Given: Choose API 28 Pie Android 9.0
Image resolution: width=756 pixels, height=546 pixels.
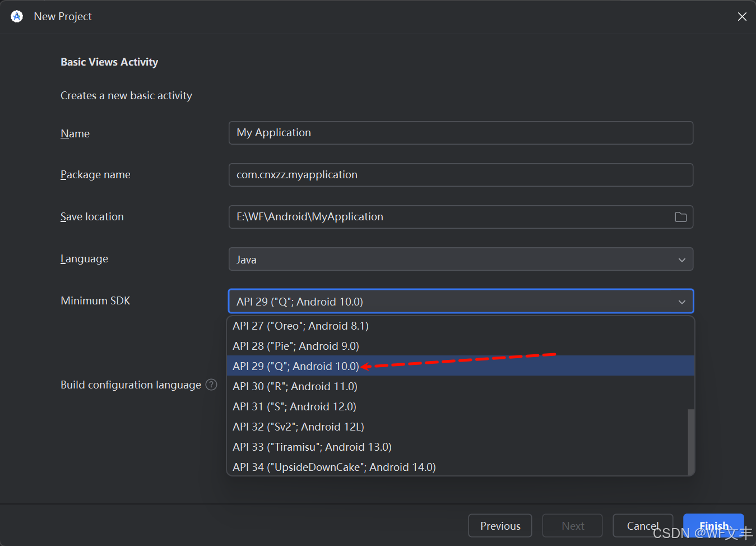Looking at the screenshot, I should (x=296, y=346).
